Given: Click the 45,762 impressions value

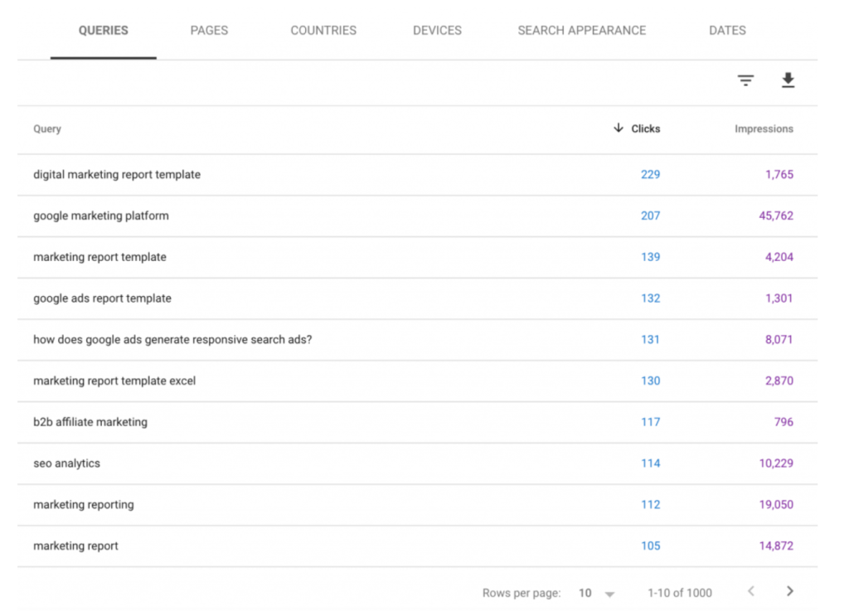Looking at the screenshot, I should (776, 216).
